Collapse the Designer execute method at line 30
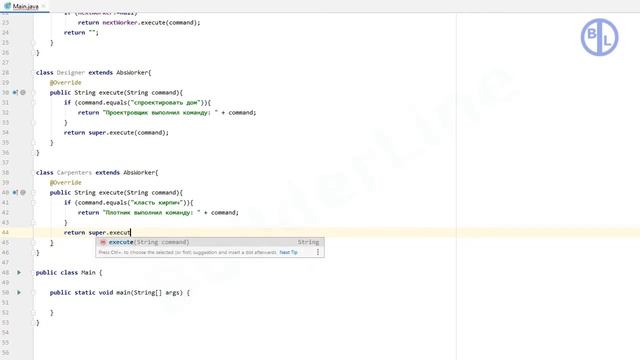The height and width of the screenshot is (360, 640). 34,93
